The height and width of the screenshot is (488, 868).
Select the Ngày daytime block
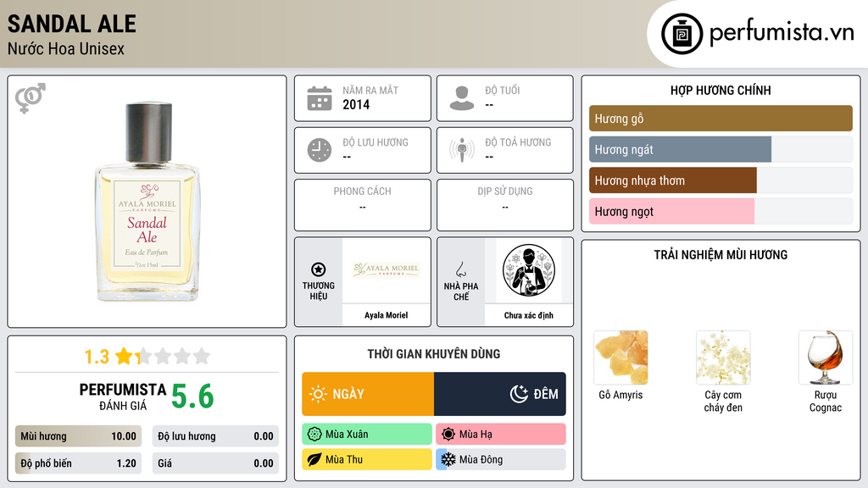368,394
